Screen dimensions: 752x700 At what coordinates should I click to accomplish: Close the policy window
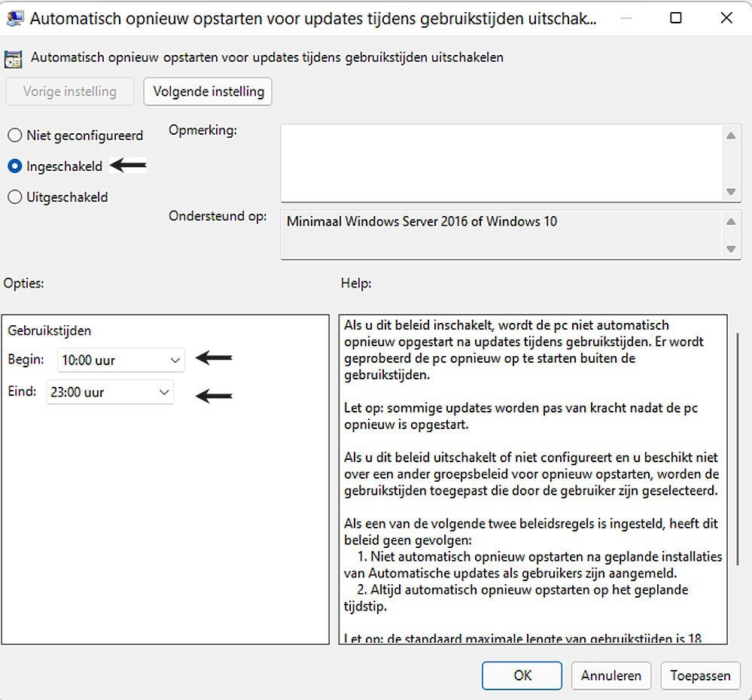click(726, 18)
